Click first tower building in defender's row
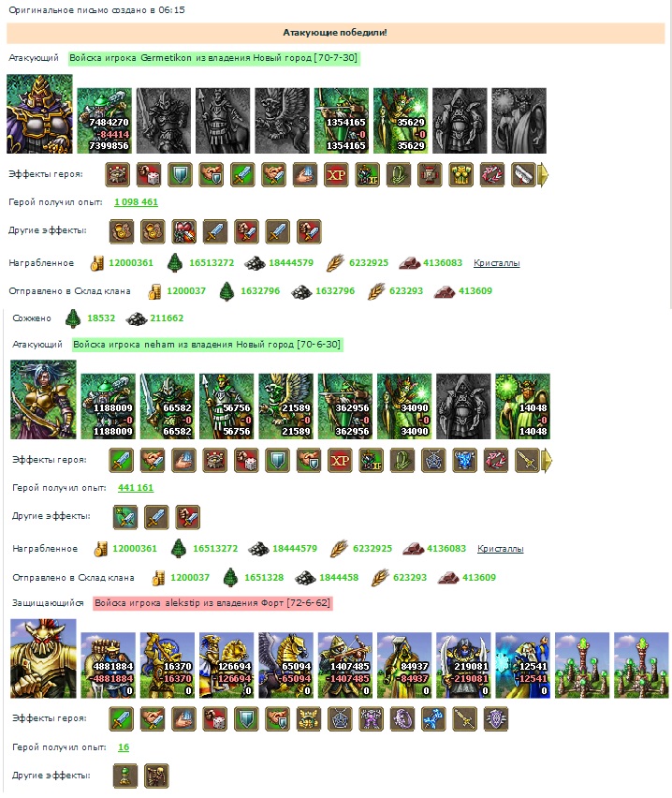The width and height of the screenshot is (672, 798). (x=582, y=665)
